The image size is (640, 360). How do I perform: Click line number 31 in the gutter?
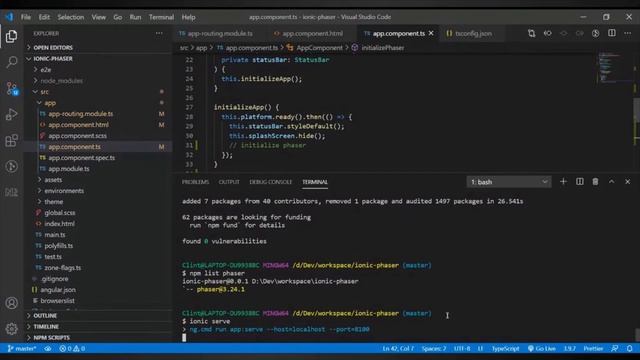[x=189, y=145]
